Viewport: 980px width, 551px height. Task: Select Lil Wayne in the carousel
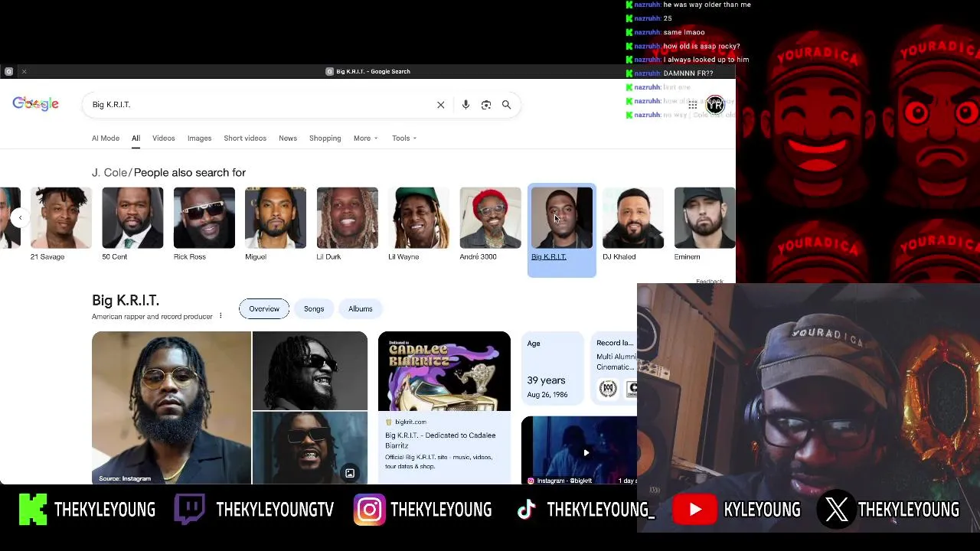419,224
